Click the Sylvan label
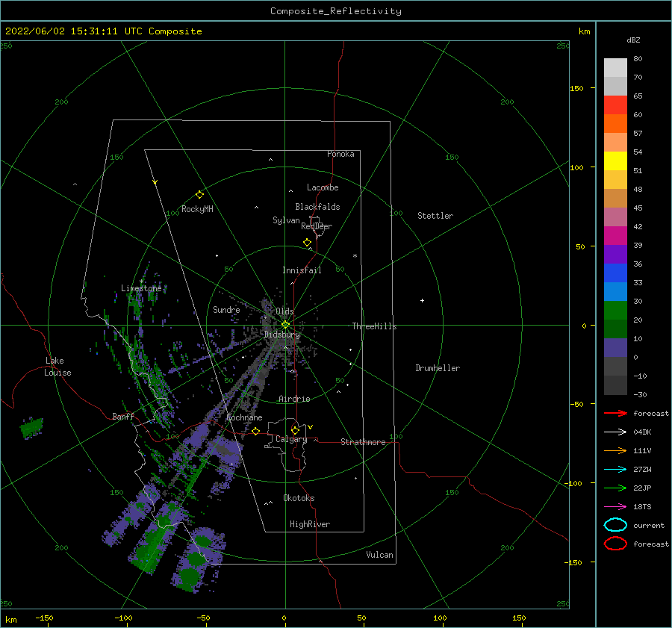Viewport: 672px width, 628px height. click(x=286, y=220)
